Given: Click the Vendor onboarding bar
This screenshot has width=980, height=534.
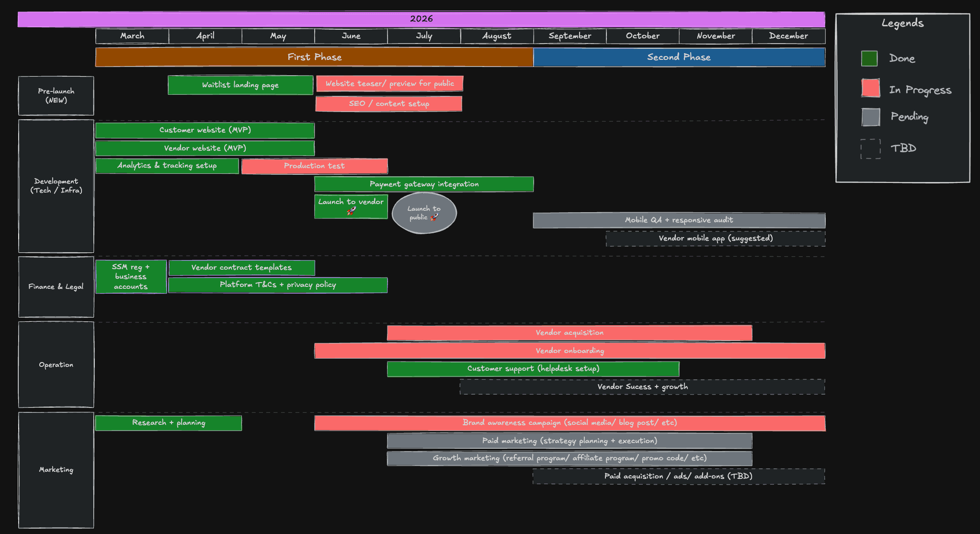Looking at the screenshot, I should [x=570, y=351].
